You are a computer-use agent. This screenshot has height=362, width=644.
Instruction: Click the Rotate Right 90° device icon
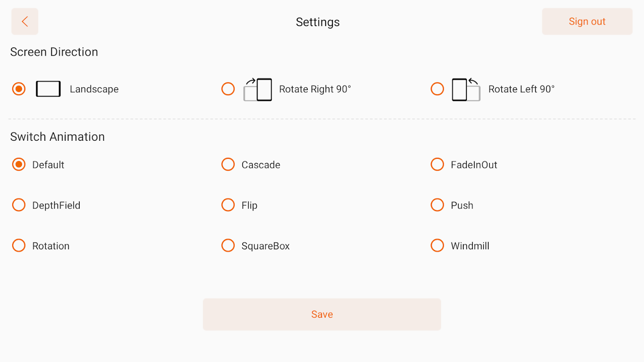(x=258, y=89)
